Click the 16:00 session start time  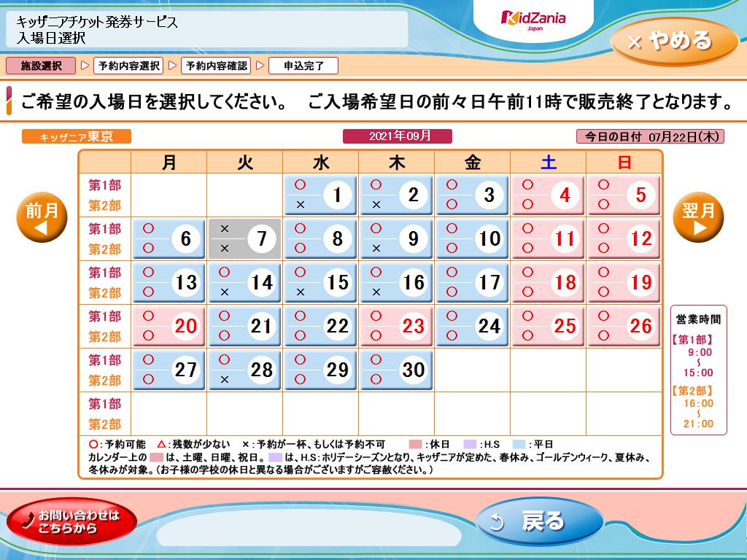(x=698, y=403)
